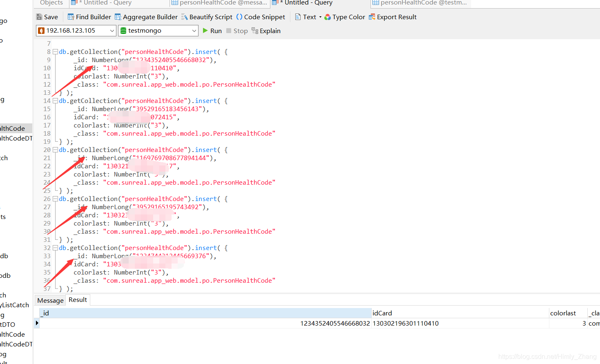This screenshot has height=364, width=600.
Task: Collapse the code block at line 14
Action: 55,101
